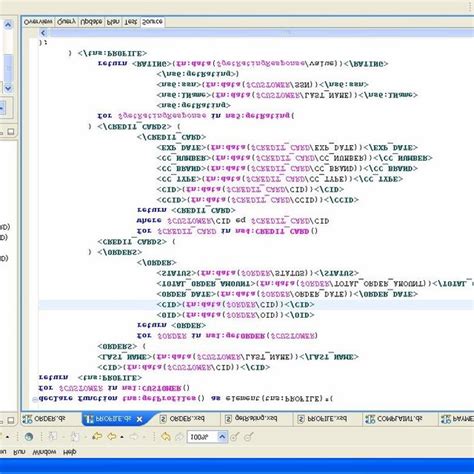The width and height of the screenshot is (474, 474).
Task: Open the Window menu
Action: point(44,452)
